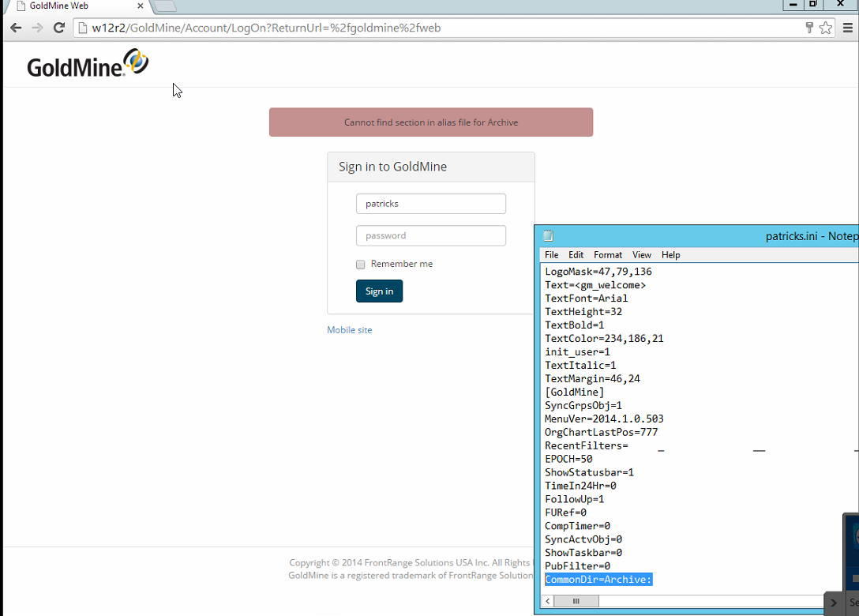Open the Notepad File menu

pos(551,255)
